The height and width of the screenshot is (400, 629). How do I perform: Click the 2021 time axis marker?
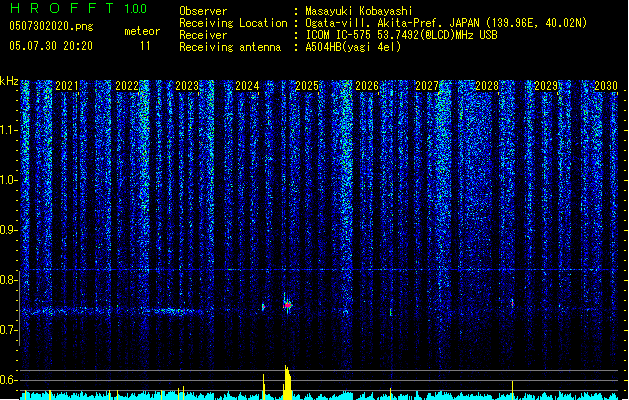[x=67, y=86]
